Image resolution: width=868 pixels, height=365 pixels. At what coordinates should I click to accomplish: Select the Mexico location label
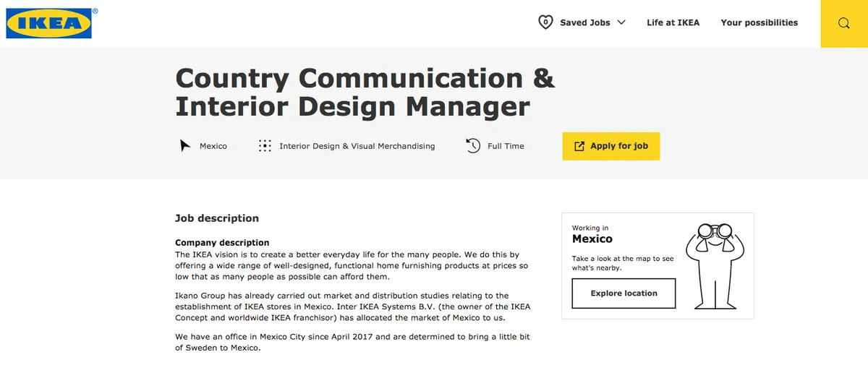(x=213, y=146)
